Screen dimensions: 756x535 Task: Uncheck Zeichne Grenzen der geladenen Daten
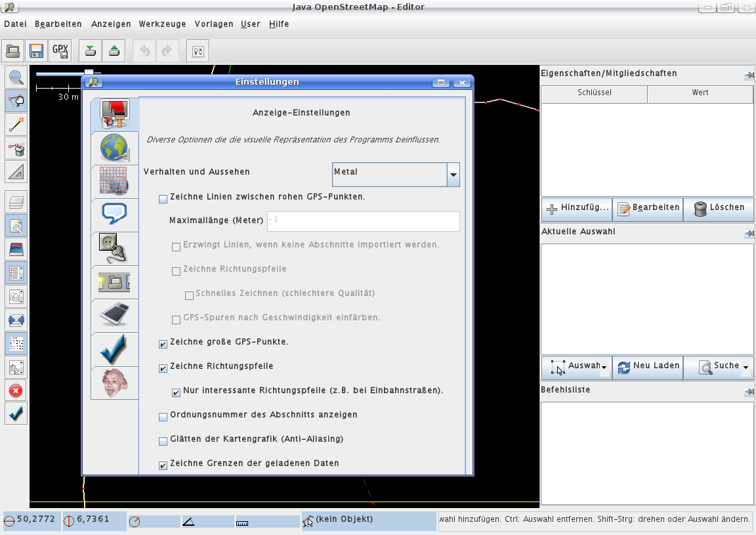163,465
